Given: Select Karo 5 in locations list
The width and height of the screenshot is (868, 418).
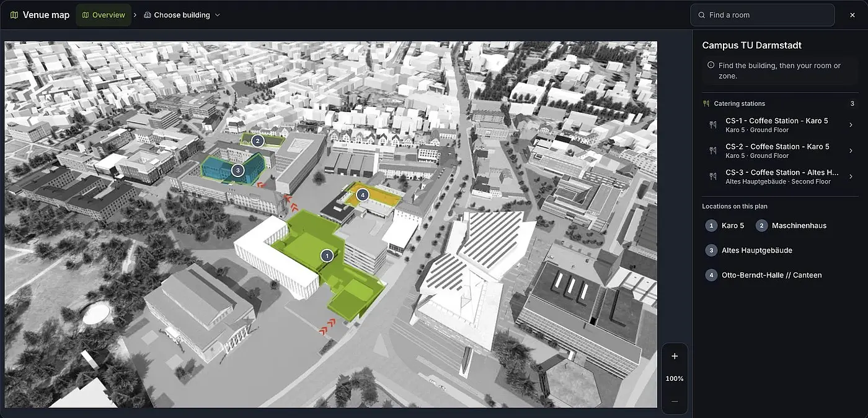Looking at the screenshot, I should click(725, 225).
